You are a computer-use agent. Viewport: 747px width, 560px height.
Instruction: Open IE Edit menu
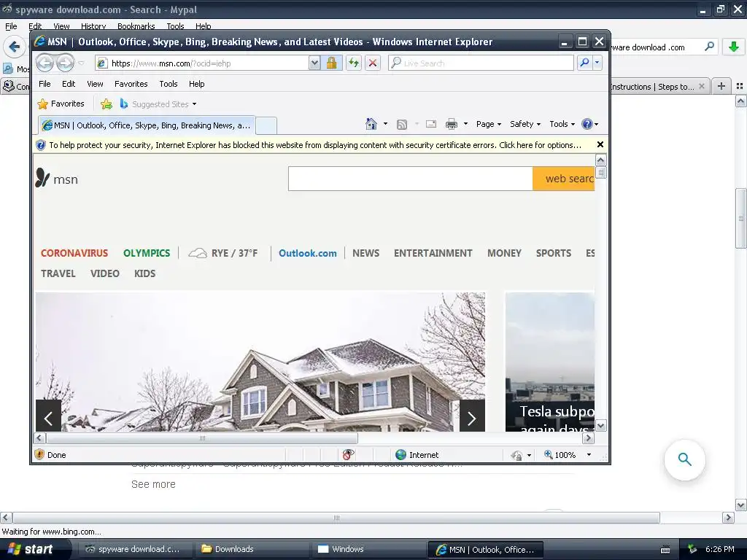69,84
